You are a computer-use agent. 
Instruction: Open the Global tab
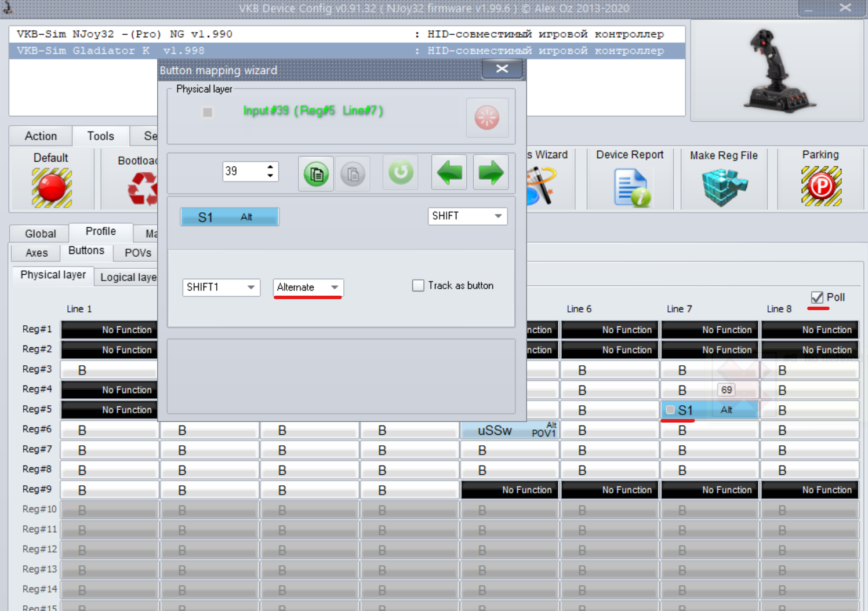(41, 234)
